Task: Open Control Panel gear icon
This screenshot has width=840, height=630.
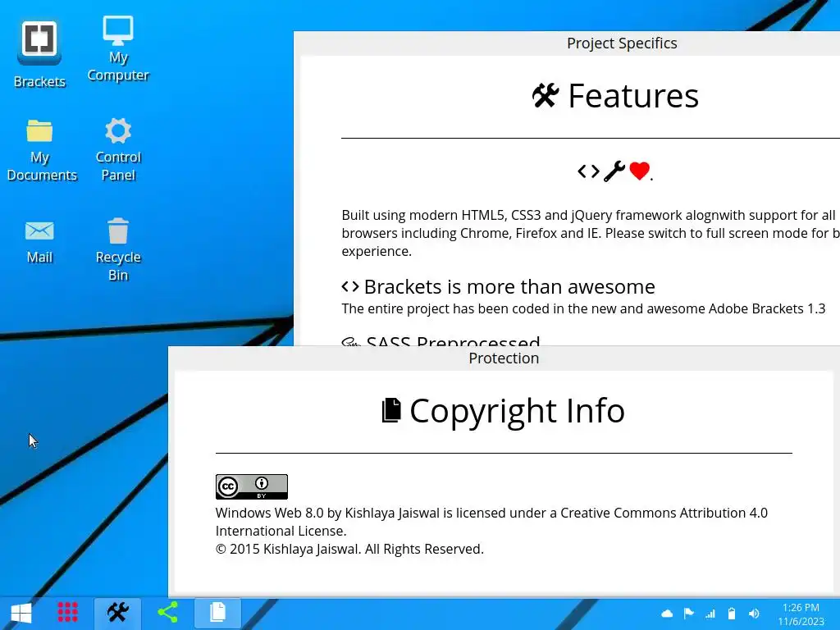Action: 118,151
